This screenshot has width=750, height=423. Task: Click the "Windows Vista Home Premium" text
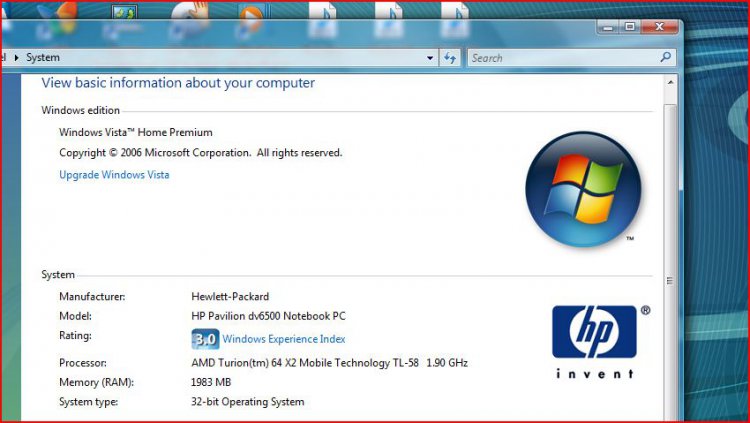[x=136, y=133]
